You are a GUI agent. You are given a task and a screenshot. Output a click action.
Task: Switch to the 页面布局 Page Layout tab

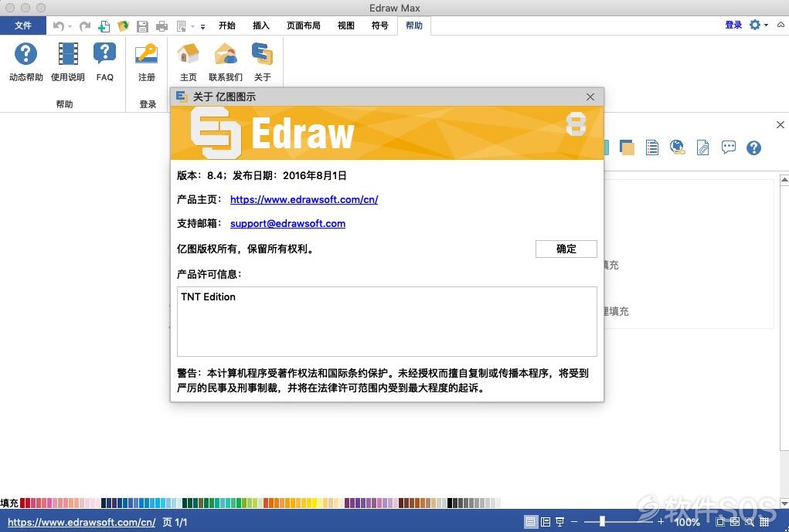[304, 25]
